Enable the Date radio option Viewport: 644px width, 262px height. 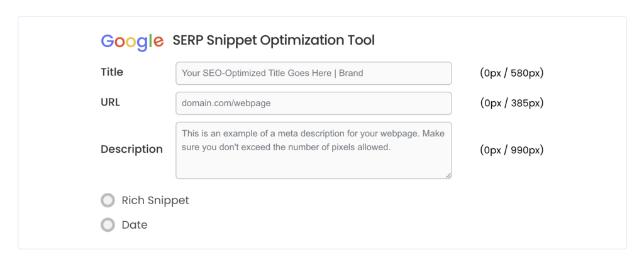pyautogui.click(x=108, y=225)
